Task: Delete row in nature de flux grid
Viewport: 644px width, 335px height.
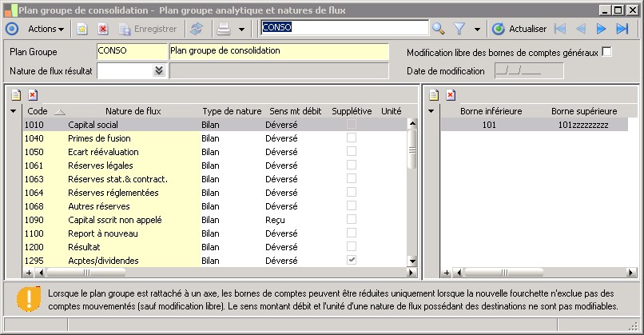Action: point(33,94)
